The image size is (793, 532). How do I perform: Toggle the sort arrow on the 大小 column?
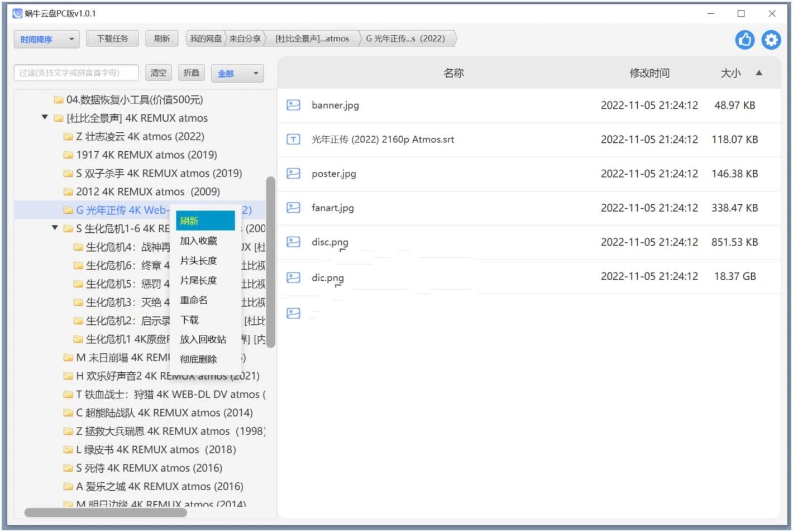pyautogui.click(x=759, y=73)
